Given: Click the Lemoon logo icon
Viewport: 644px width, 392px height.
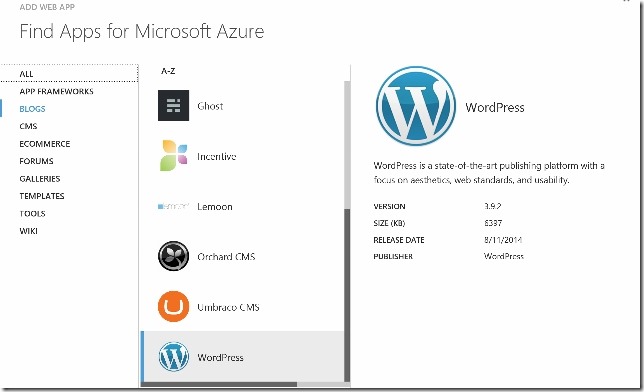Looking at the screenshot, I should [x=173, y=206].
